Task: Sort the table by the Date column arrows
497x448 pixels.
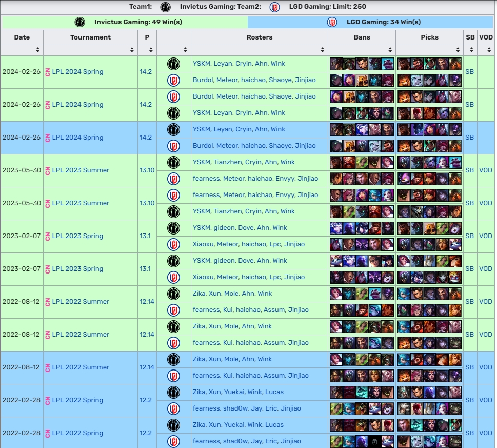Action: pyautogui.click(x=37, y=50)
